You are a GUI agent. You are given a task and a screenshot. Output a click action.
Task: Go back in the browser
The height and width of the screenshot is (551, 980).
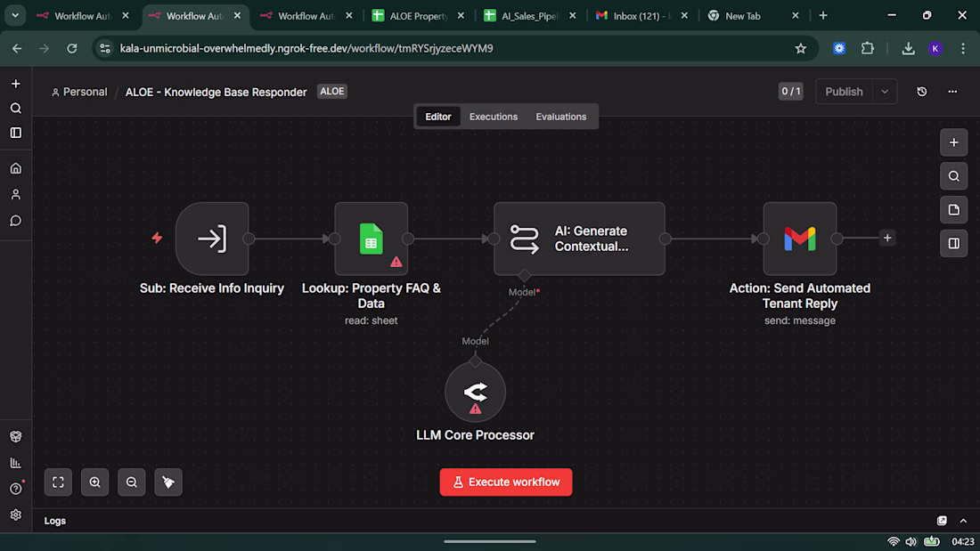tap(17, 48)
